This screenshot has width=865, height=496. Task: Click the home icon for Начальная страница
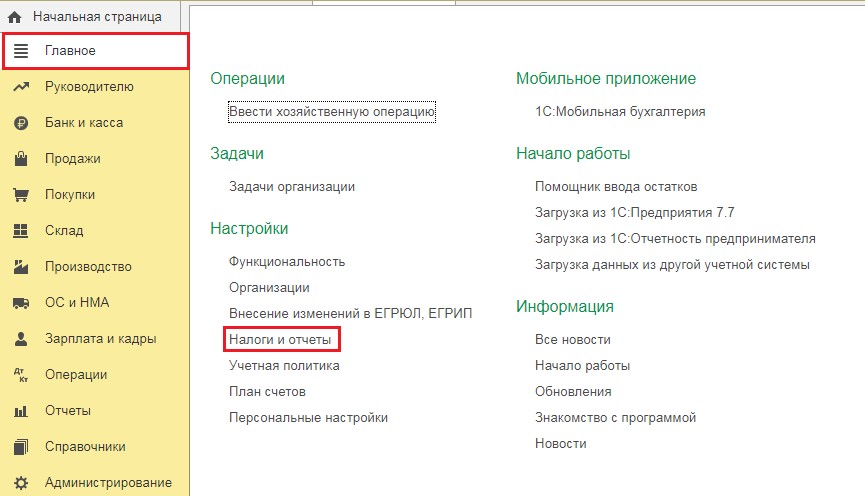point(14,17)
